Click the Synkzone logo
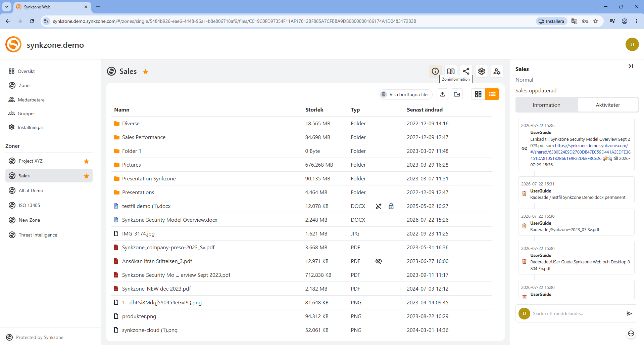644x345 pixels. (x=13, y=44)
